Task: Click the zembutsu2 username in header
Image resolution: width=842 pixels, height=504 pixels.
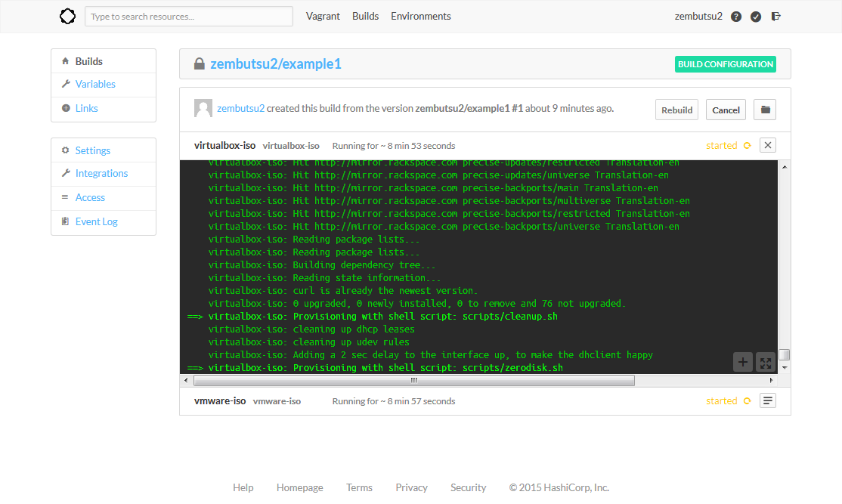Action: pos(698,16)
